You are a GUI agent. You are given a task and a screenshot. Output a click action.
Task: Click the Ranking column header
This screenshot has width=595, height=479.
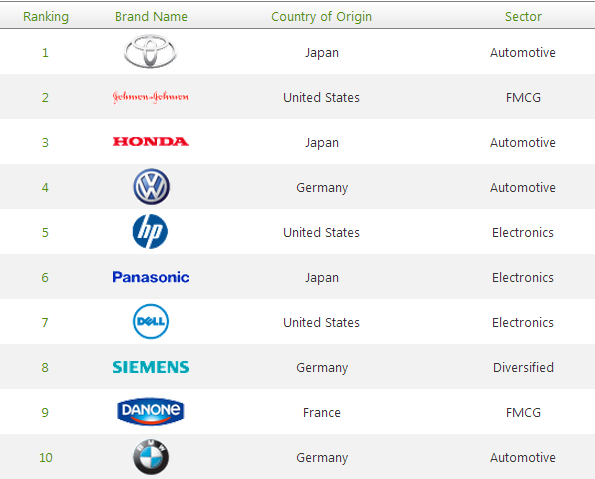[x=46, y=17]
